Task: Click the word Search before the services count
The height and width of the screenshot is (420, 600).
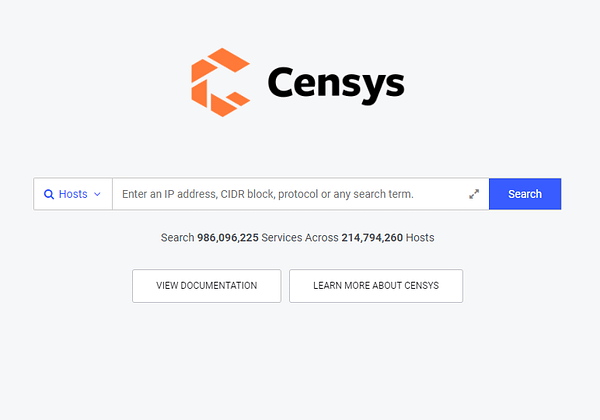Action: pyautogui.click(x=178, y=238)
